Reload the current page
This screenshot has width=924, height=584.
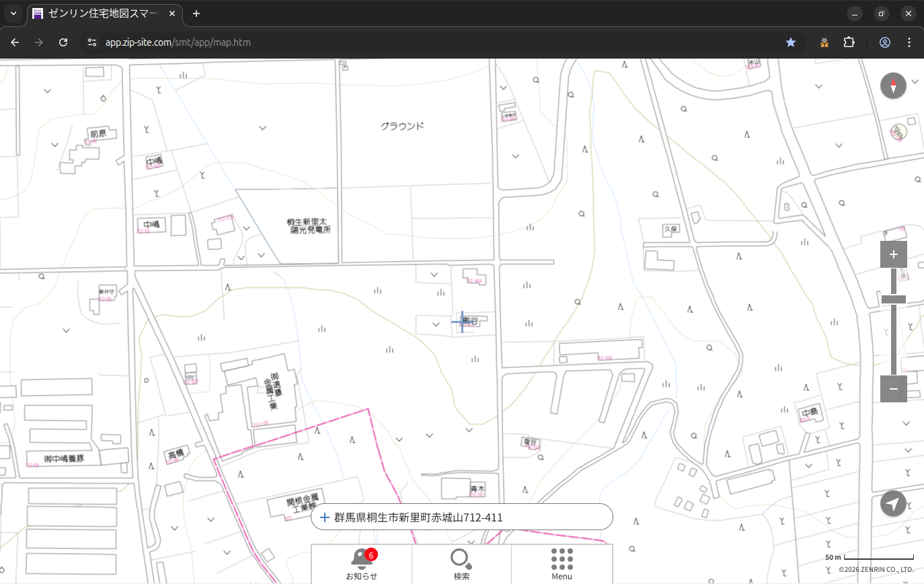click(x=63, y=42)
